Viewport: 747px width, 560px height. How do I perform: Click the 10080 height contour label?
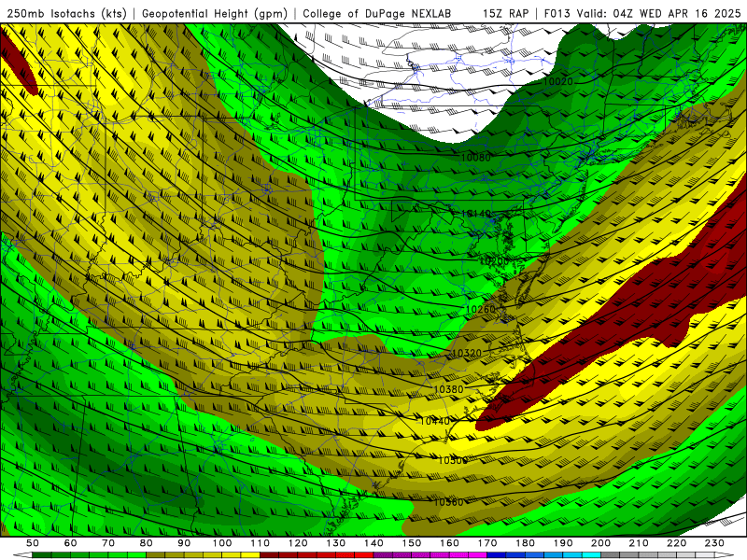(475, 157)
